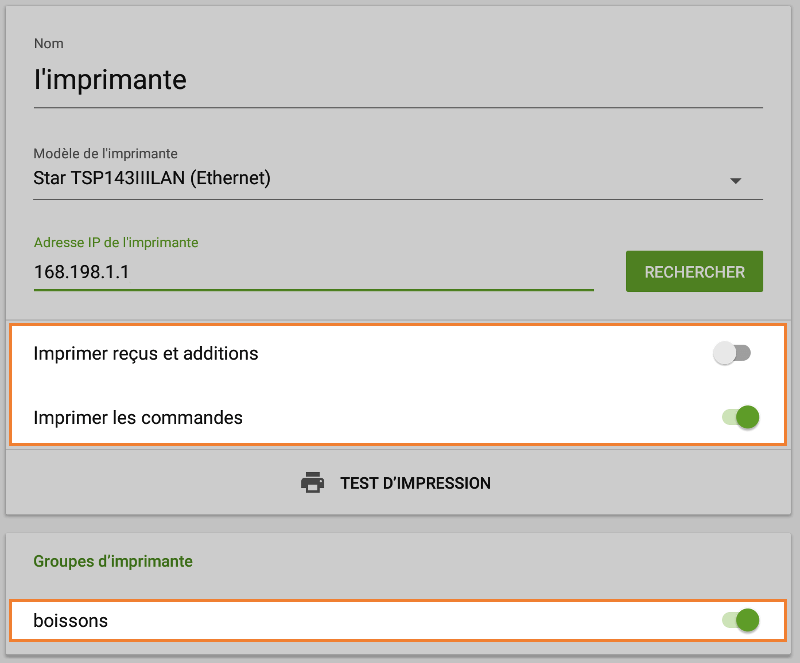Click the Adresse IP de l'imprimante label
800x663 pixels.
click(116, 242)
